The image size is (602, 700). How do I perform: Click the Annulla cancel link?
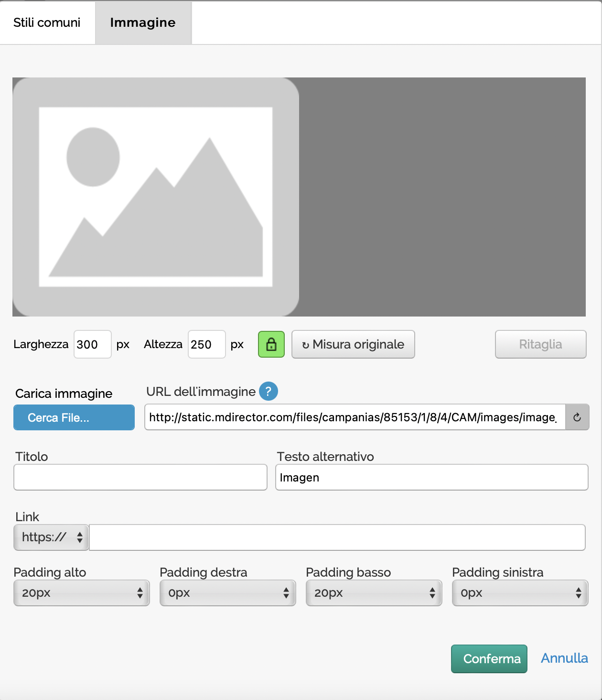point(564,658)
